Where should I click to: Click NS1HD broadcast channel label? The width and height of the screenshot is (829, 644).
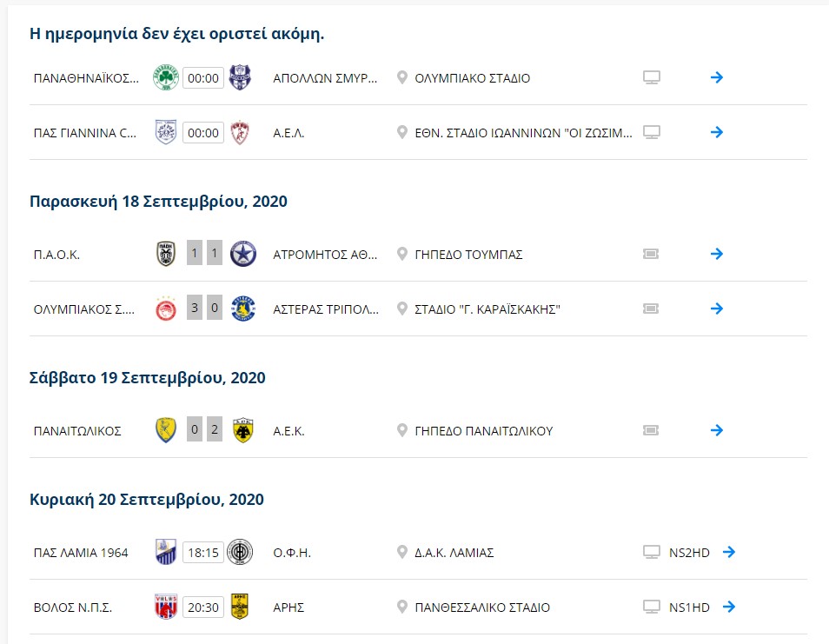(689, 607)
